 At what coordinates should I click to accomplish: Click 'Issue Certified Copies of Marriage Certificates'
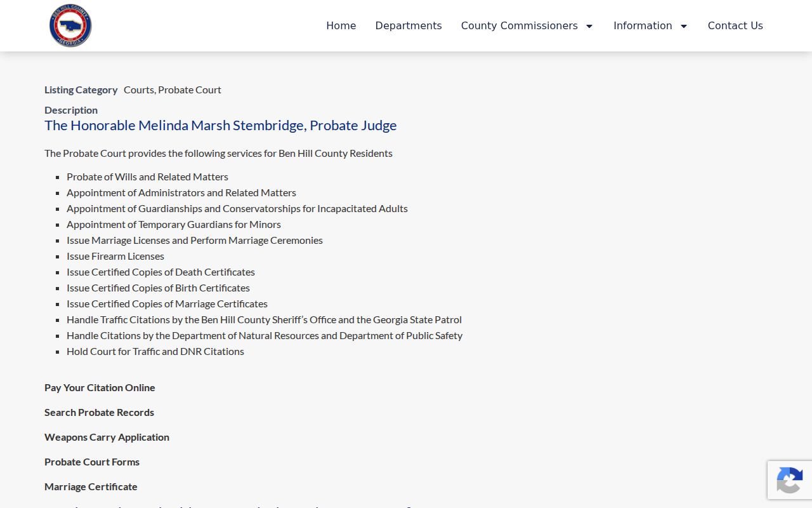tap(167, 304)
